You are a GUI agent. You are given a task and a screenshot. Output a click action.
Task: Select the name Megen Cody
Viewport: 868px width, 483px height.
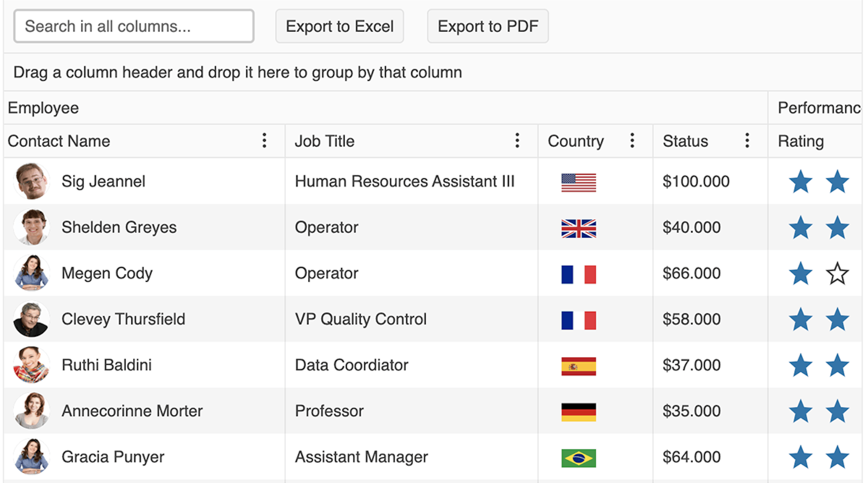[x=107, y=273]
